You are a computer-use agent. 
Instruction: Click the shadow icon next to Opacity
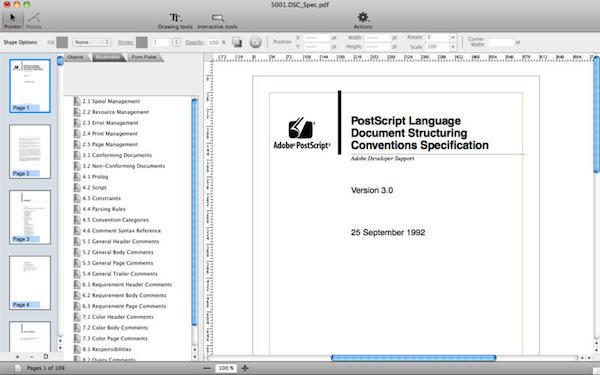[x=237, y=42]
